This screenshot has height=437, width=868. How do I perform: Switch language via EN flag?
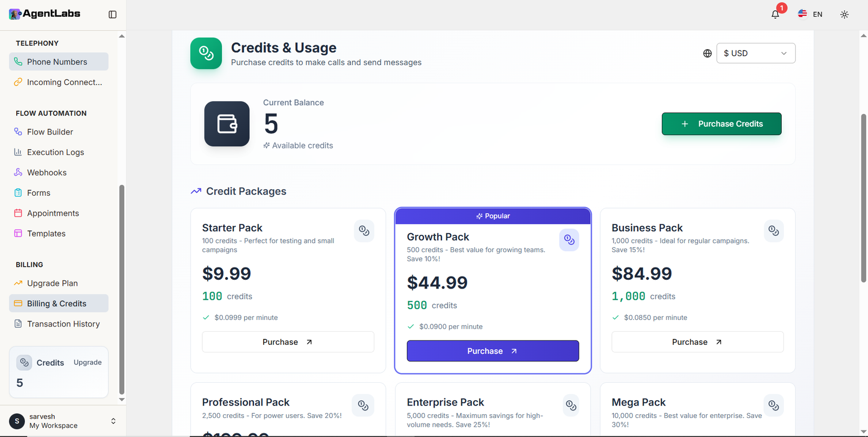tap(810, 14)
